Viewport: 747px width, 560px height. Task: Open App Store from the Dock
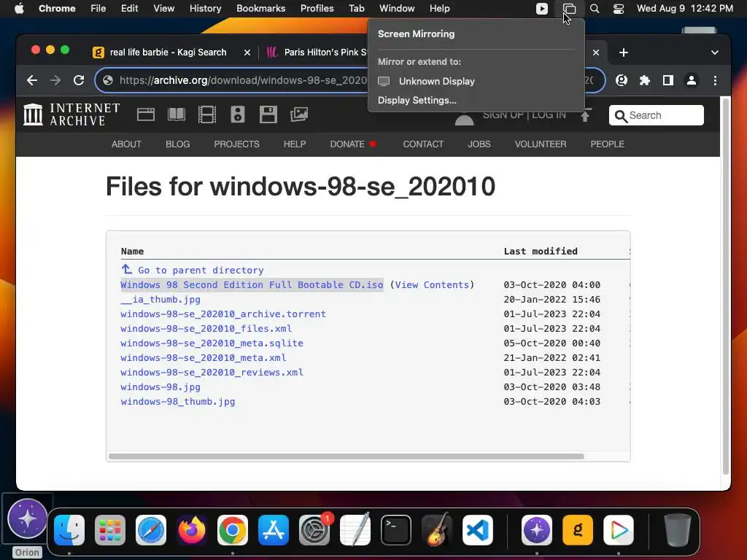coord(274,530)
